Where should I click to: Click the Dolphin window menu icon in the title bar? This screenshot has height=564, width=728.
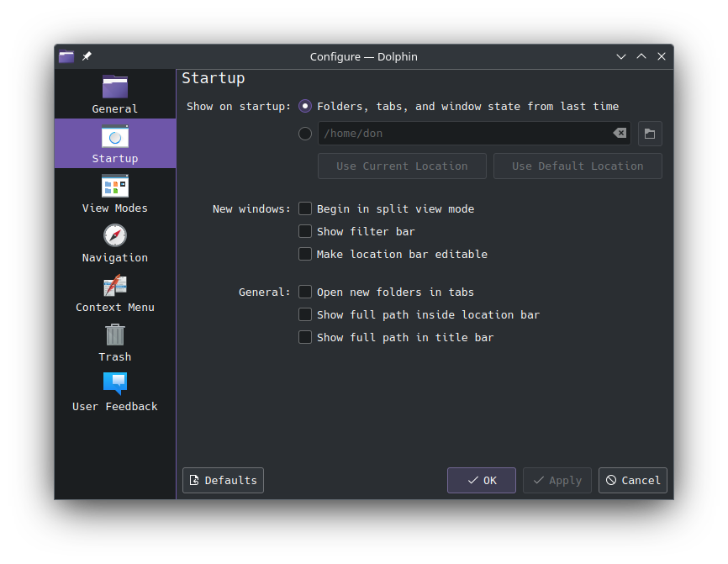(66, 56)
